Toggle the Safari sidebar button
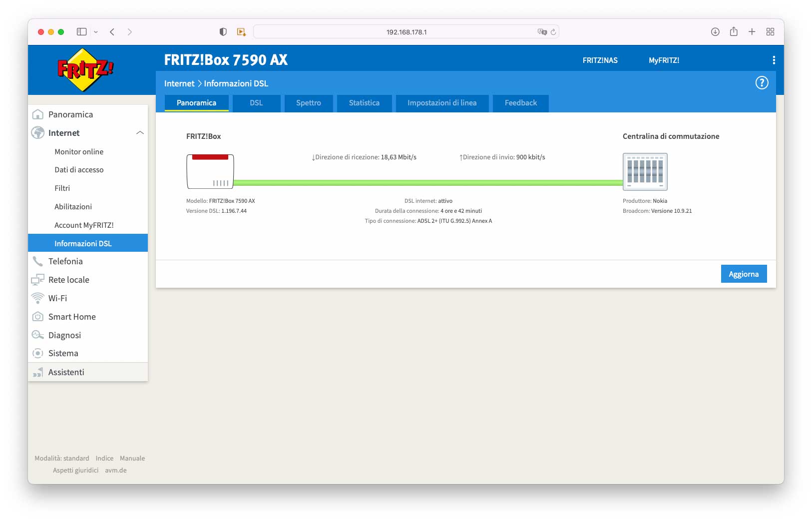 pos(81,32)
